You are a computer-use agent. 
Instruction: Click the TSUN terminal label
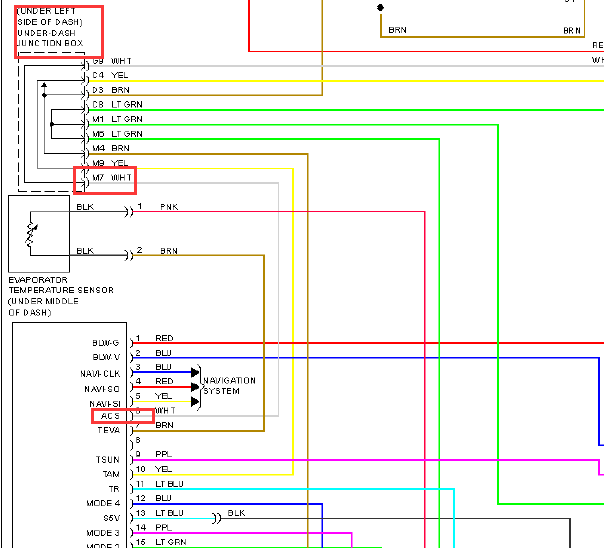(108, 460)
